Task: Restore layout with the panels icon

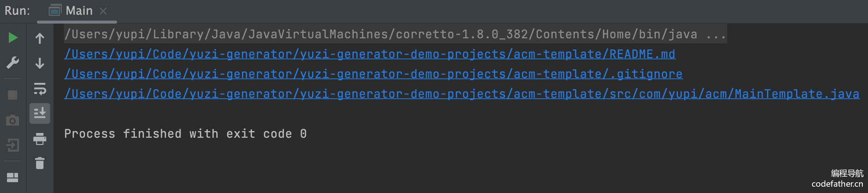Action: pyautogui.click(x=13, y=178)
